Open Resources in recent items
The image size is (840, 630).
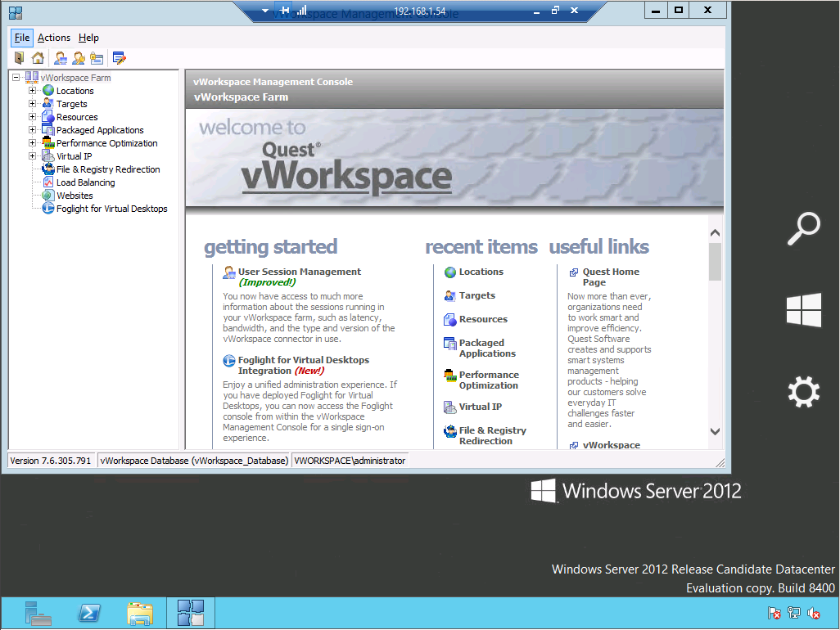click(x=483, y=319)
